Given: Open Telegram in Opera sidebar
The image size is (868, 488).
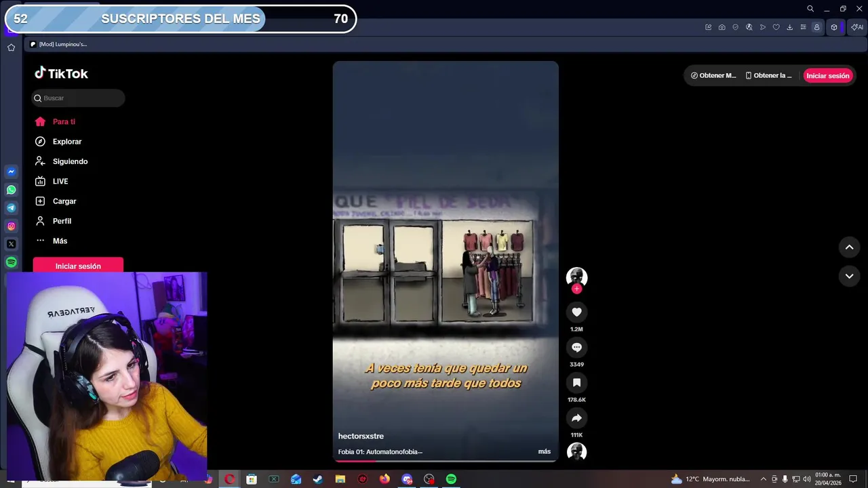Looking at the screenshot, I should (11, 208).
